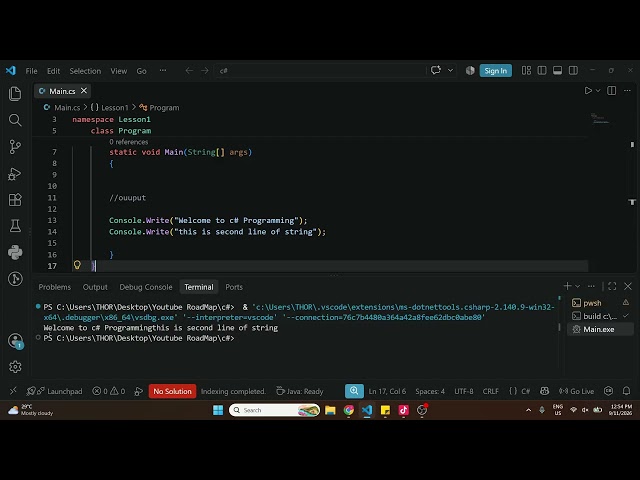Open the Edit menu
Screen dimensions: 640x480
[x=53, y=71]
